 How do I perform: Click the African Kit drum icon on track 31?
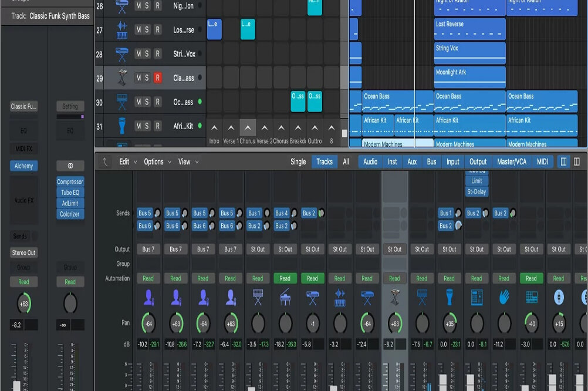tap(122, 126)
